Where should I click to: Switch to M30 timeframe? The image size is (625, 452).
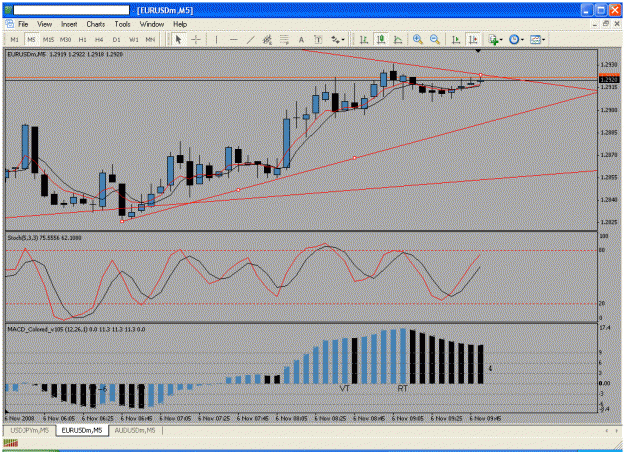pos(65,39)
